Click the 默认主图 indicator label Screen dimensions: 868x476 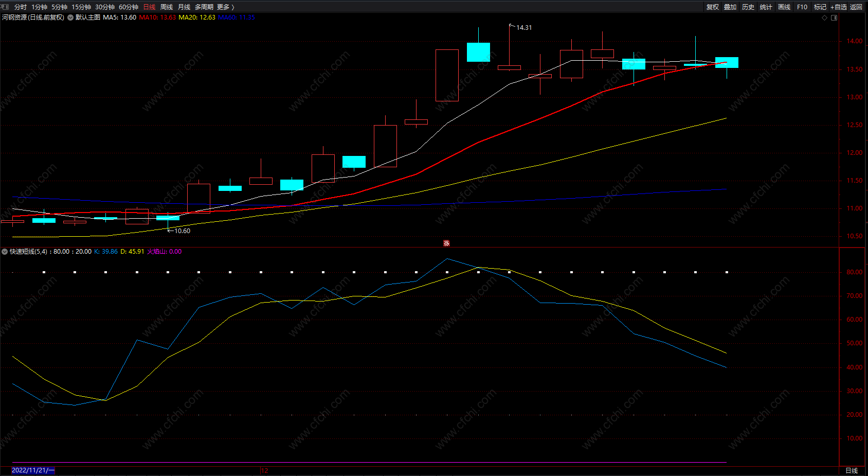point(88,17)
